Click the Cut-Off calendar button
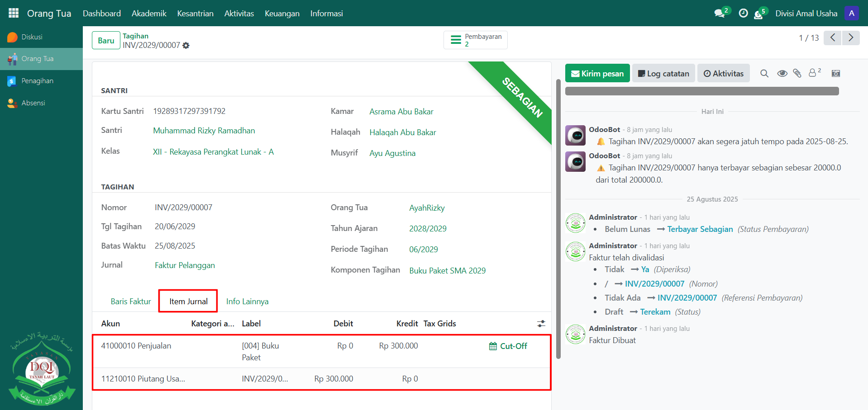The image size is (868, 410). click(x=508, y=346)
